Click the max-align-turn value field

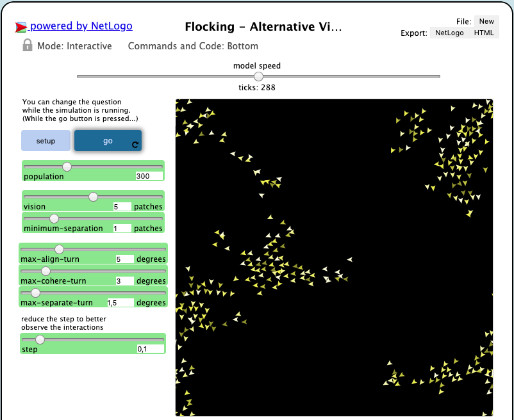pyautogui.click(x=124, y=259)
